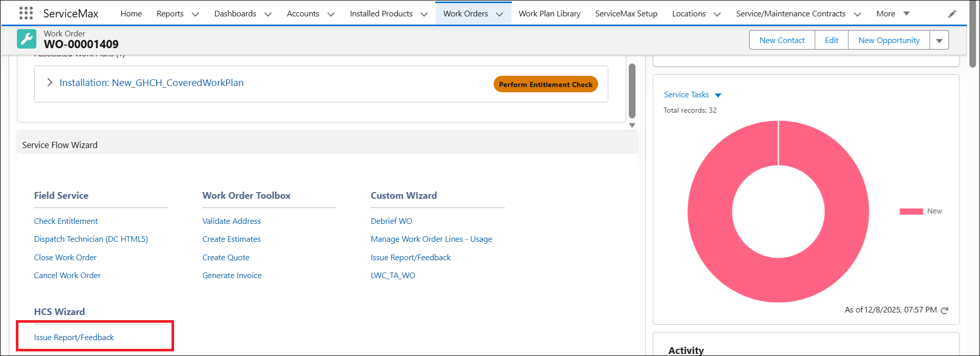
Task: Click the Create Quote link
Action: click(226, 258)
